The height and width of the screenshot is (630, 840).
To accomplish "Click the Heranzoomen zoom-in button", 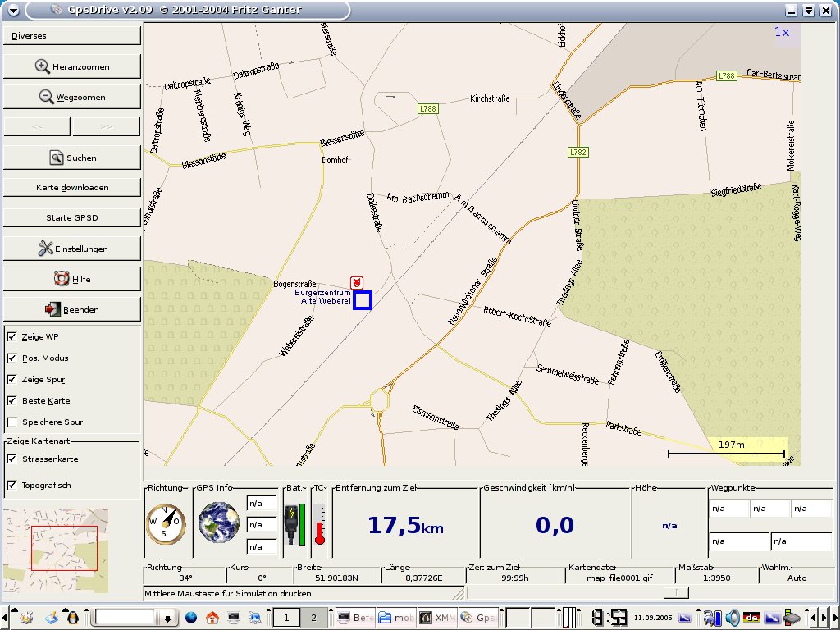I will click(72, 66).
